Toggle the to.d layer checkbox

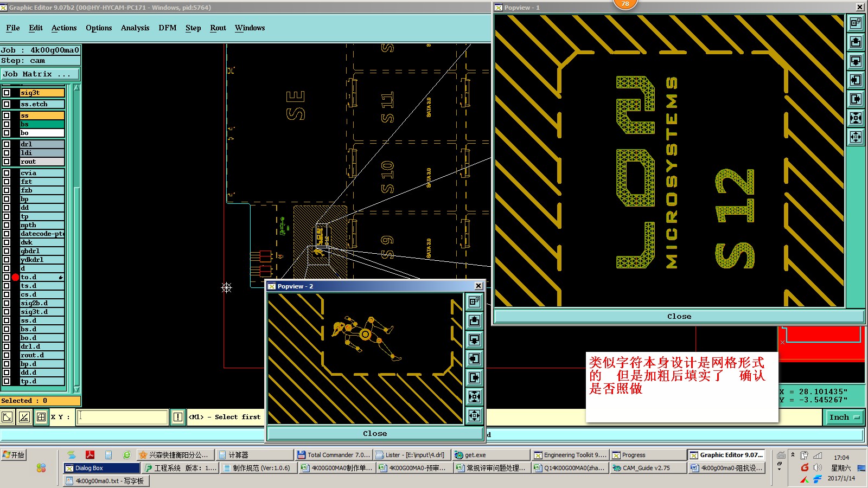pyautogui.click(x=7, y=277)
